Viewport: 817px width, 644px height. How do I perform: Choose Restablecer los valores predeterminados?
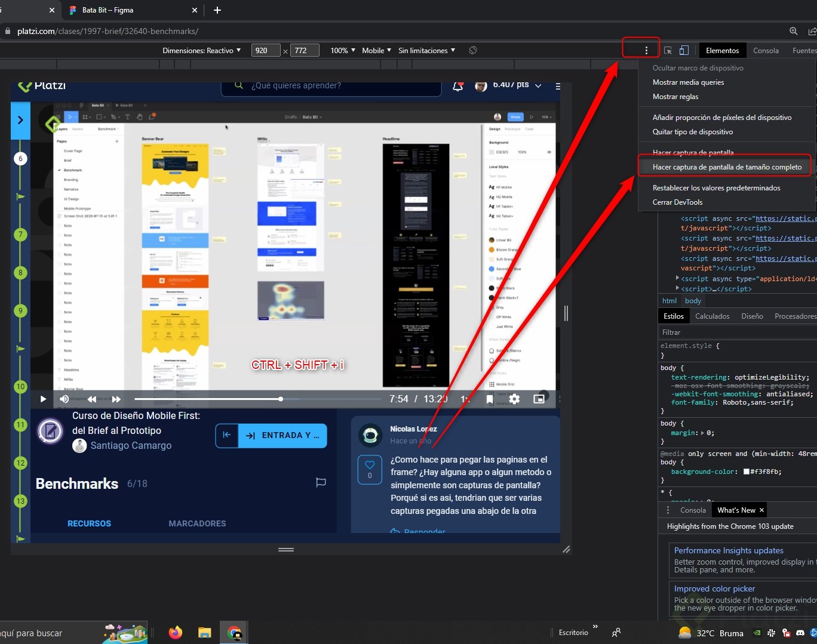coord(716,188)
